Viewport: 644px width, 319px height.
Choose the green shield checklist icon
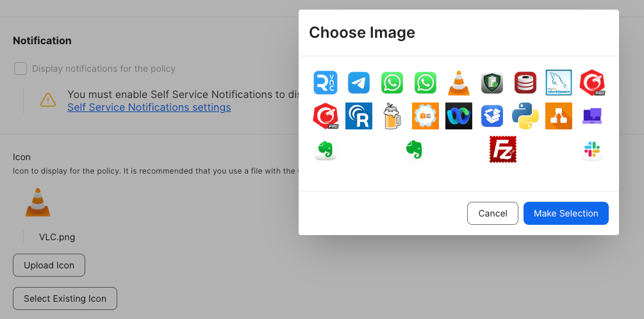[x=492, y=83]
